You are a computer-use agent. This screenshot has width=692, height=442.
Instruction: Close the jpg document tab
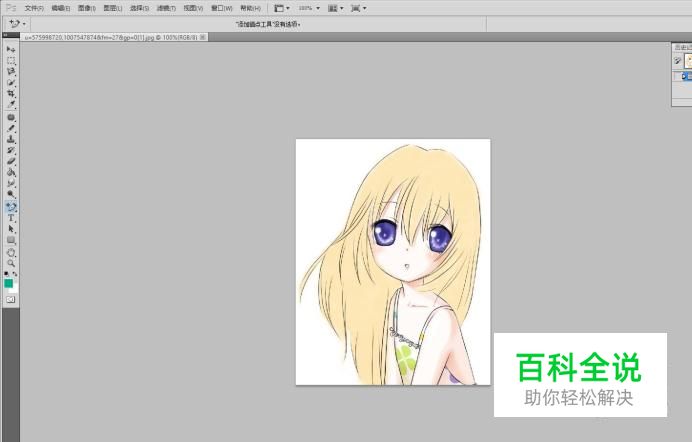point(203,37)
